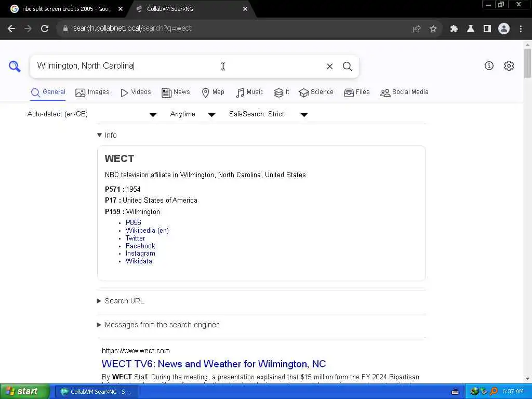Open the Instagram link
Screen dimensions: 532x399
(140, 254)
